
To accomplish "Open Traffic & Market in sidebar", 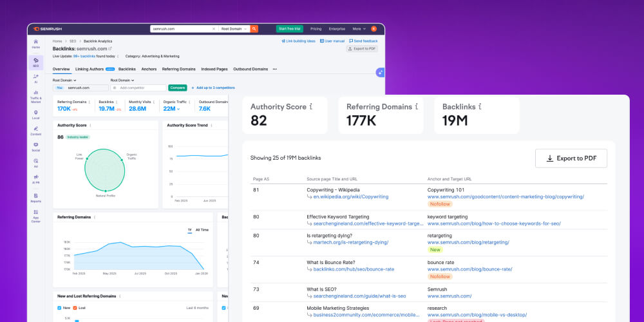I will tap(35, 97).
